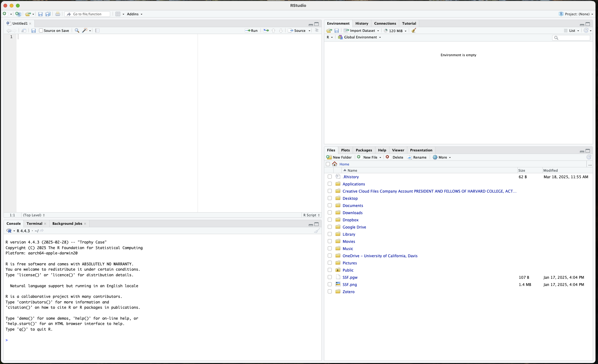Clear objects from the workspace with the broom icon
This screenshot has width=598, height=364.
pos(414,31)
